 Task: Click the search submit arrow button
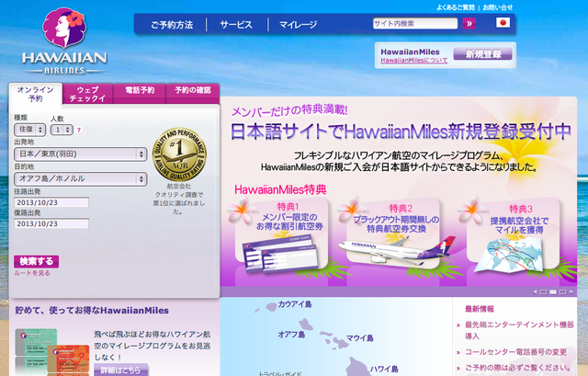point(469,24)
